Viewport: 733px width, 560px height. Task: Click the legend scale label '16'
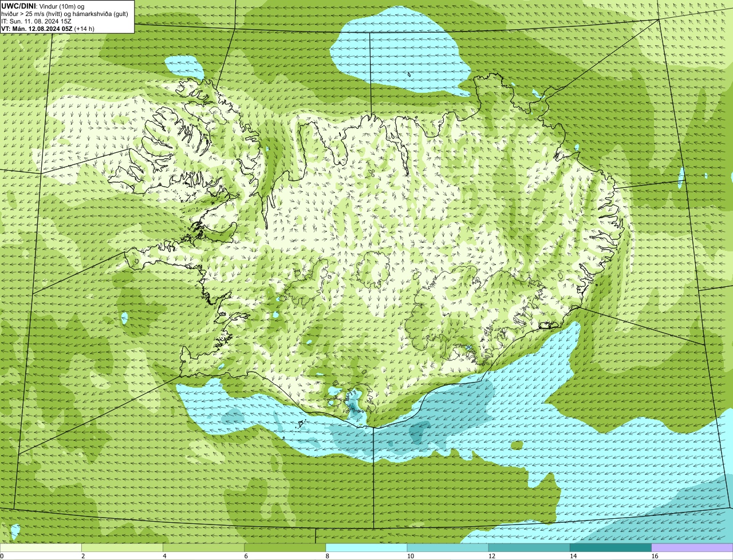click(x=654, y=556)
